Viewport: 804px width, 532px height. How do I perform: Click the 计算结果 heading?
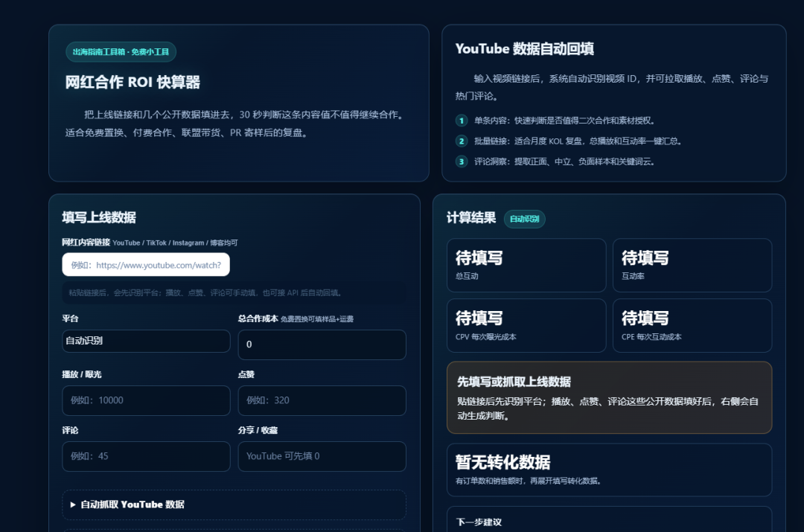tap(471, 218)
